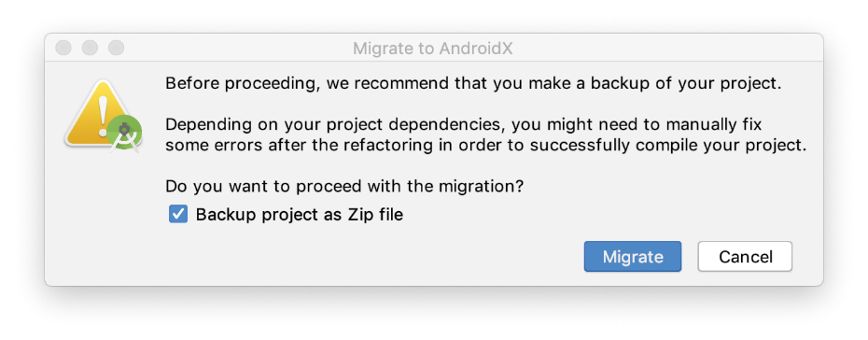Click the word refactoring in the message
Screen dimensions: 868x340
(387, 147)
